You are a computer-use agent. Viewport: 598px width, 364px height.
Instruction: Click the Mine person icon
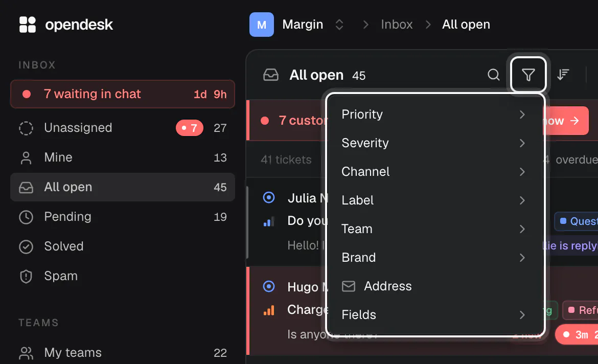[x=26, y=157]
